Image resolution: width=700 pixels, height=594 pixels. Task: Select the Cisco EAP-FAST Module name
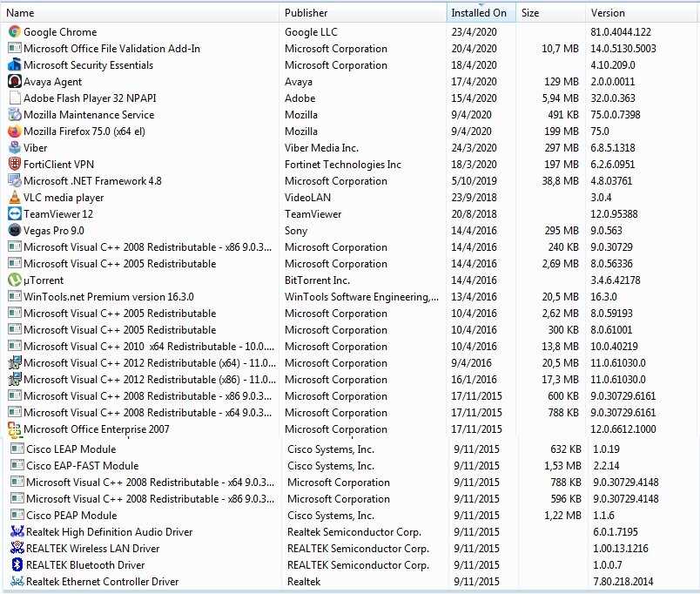[82, 465]
